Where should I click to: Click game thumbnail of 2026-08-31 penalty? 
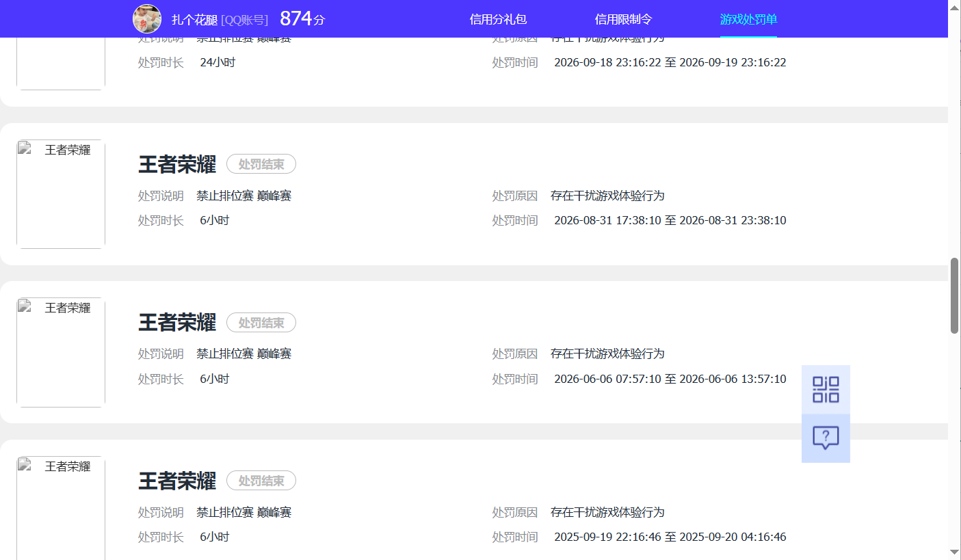coord(61,194)
